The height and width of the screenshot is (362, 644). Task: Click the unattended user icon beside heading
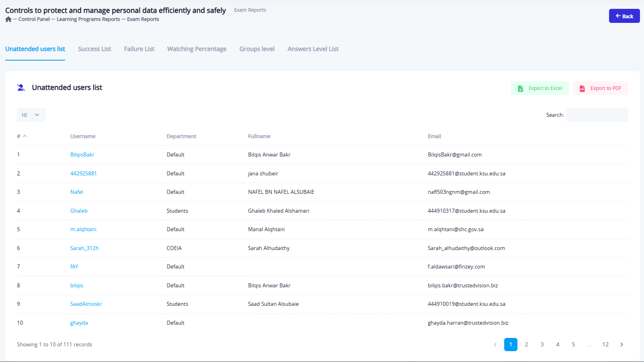21,87
